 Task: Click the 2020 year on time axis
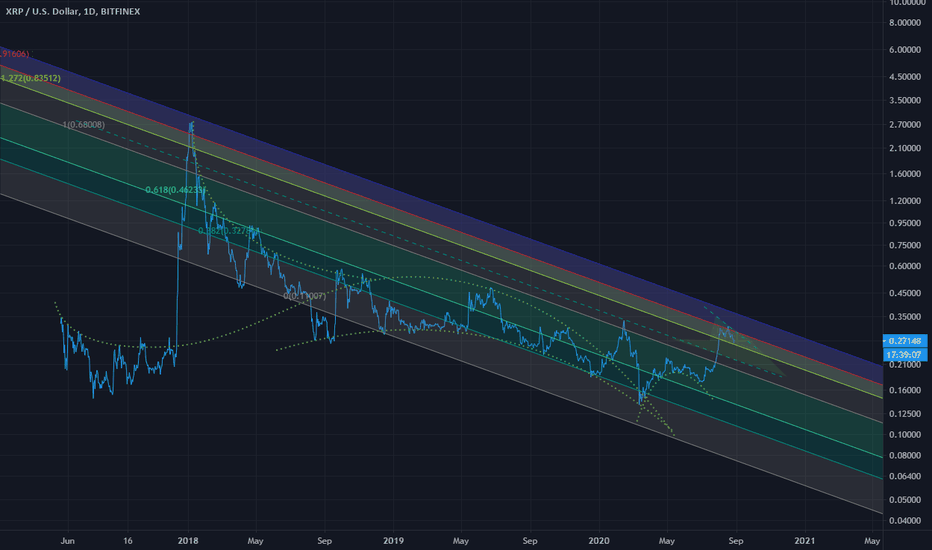click(x=599, y=540)
